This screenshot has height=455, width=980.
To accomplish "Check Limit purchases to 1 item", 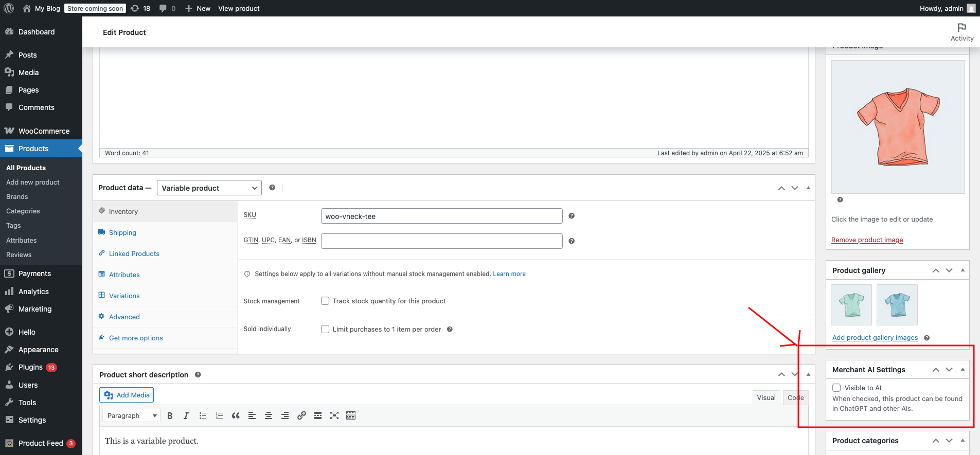I will (x=325, y=329).
